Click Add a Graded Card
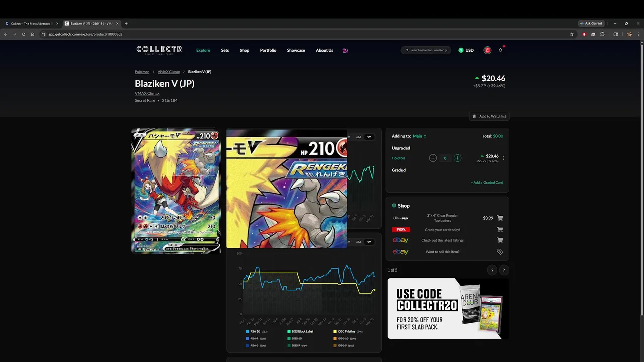 tap(487, 183)
